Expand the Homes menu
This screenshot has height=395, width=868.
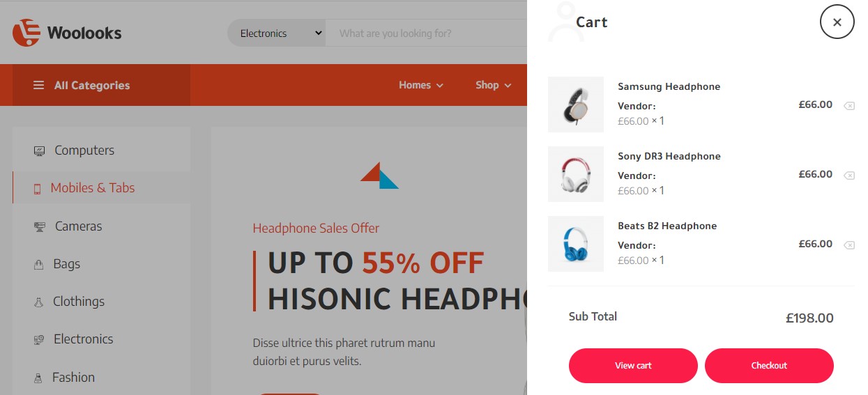coord(421,85)
